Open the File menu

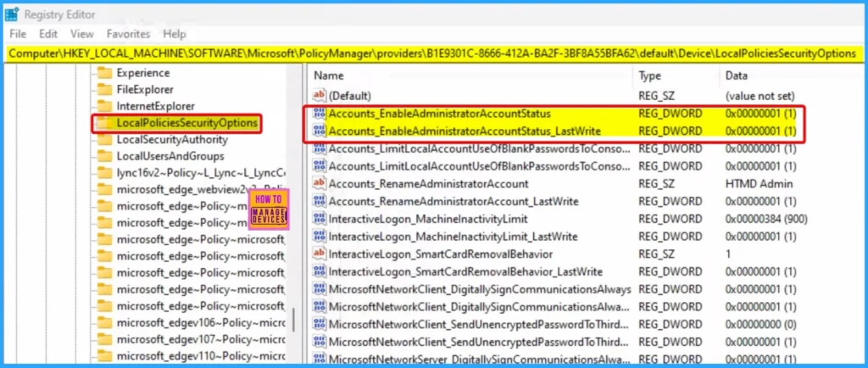(x=18, y=34)
